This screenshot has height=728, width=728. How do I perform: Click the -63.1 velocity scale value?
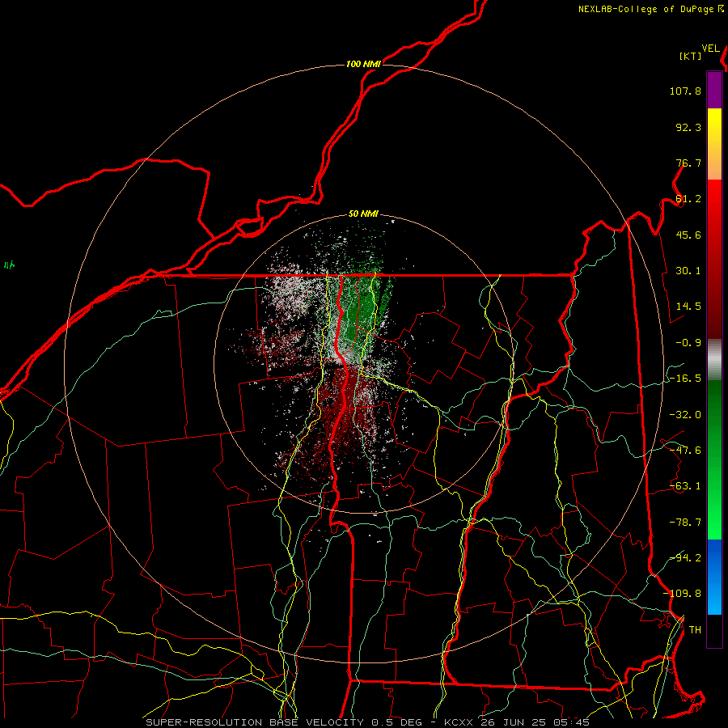click(x=685, y=486)
